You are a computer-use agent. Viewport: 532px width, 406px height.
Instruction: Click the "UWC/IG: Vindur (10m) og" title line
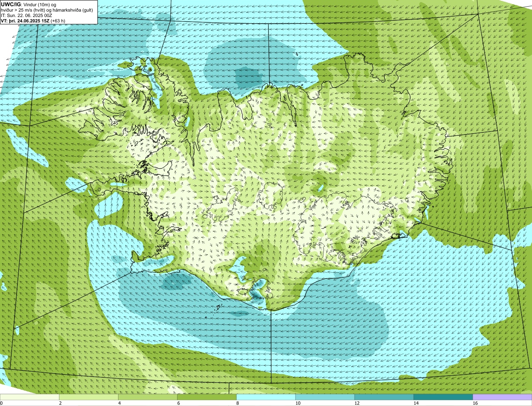tap(29, 4)
